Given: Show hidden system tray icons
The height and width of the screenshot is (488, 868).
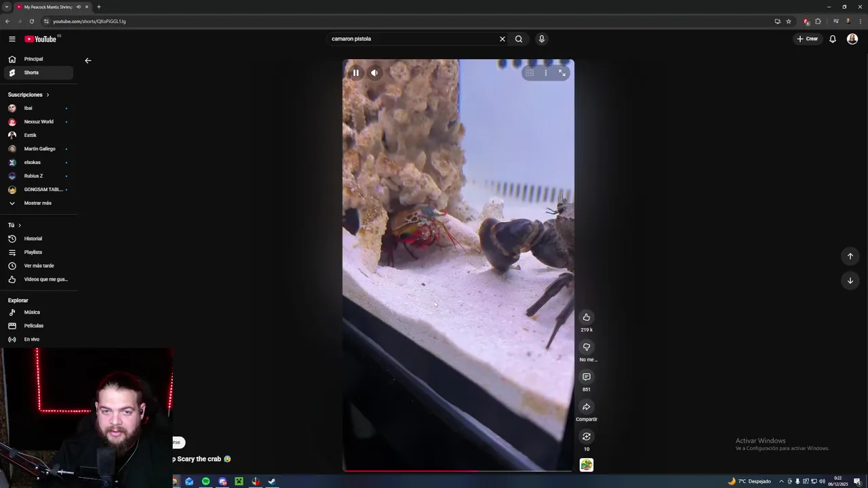Looking at the screenshot, I should point(781,481).
